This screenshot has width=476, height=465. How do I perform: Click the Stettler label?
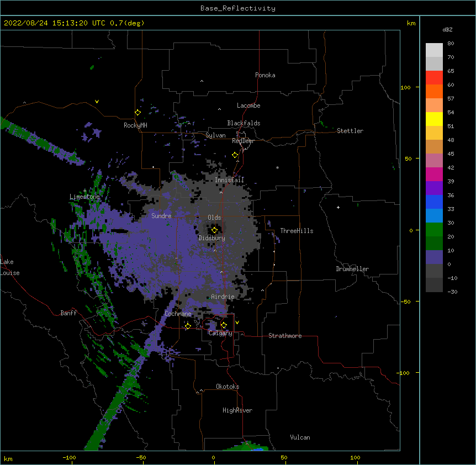(350, 131)
